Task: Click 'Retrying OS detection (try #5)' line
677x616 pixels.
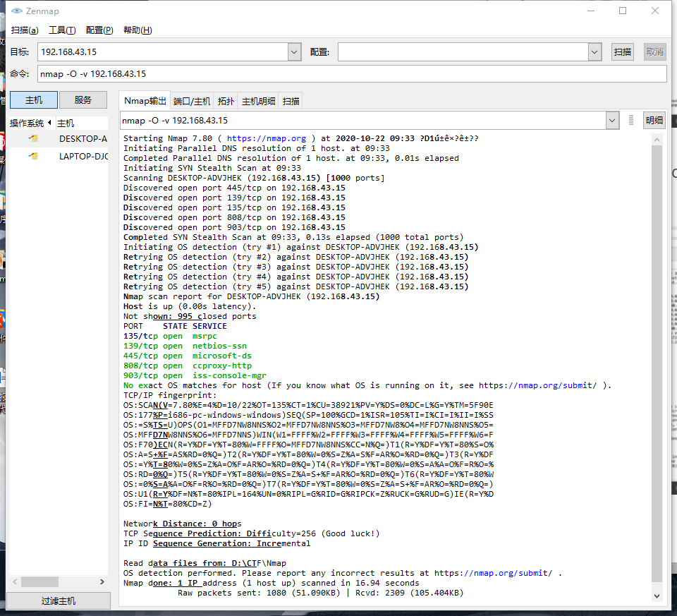Action: click(295, 286)
